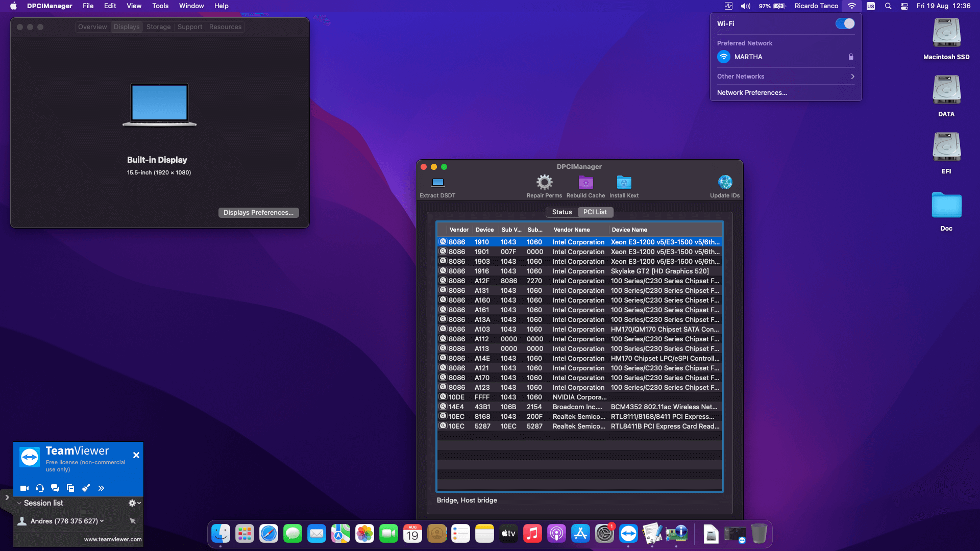The height and width of the screenshot is (551, 980).
Task: Click the Wi-Fi icon in the menu bar
Action: pos(851,6)
